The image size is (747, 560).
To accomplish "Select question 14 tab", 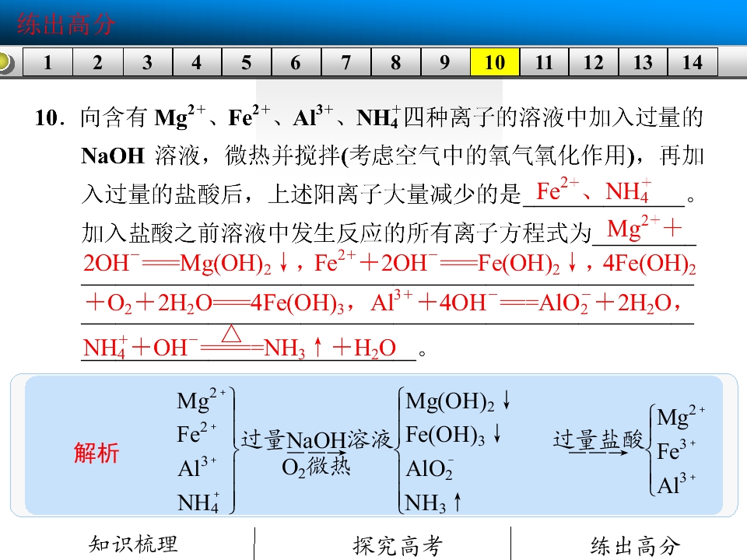I will tap(693, 62).
